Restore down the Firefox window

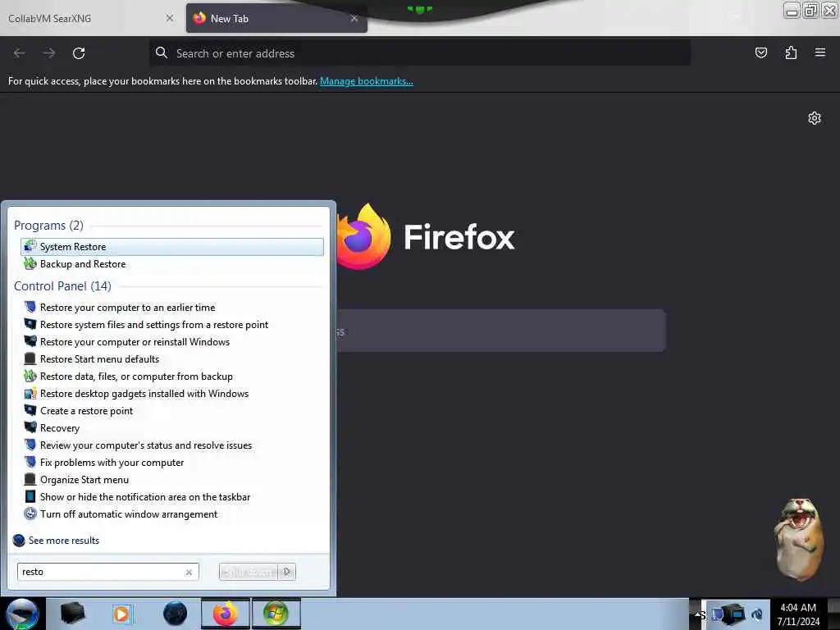tap(811, 11)
